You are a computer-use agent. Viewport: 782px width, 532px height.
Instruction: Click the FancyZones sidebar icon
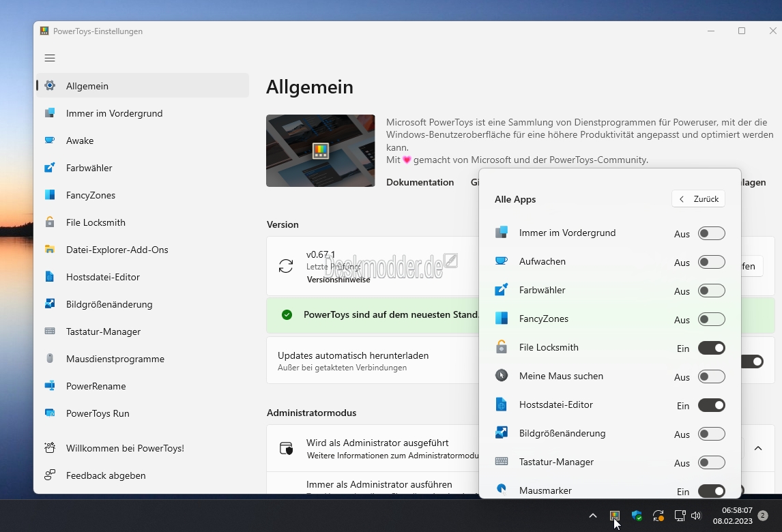pyautogui.click(x=50, y=195)
